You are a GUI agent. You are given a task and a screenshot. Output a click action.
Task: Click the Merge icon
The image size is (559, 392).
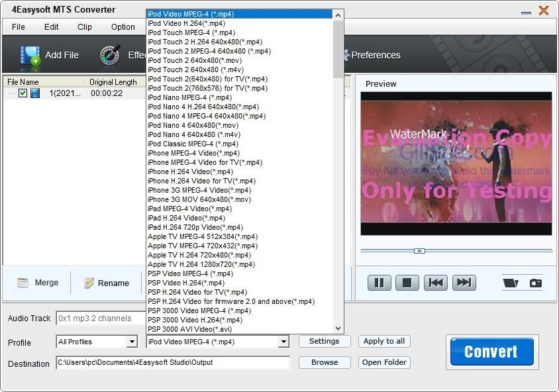click(x=23, y=283)
